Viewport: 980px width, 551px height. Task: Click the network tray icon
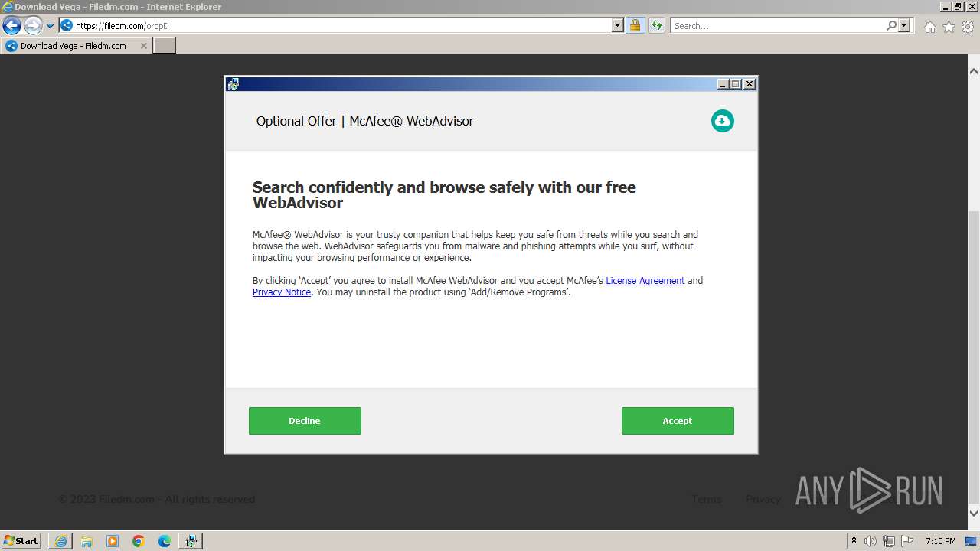tap(889, 541)
